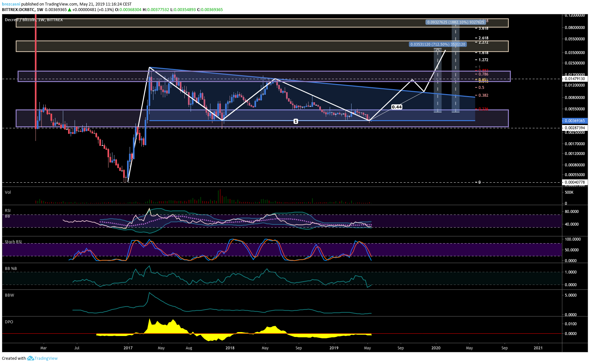
Task: Click the TradingView cloud logo icon
Action: 30,358
